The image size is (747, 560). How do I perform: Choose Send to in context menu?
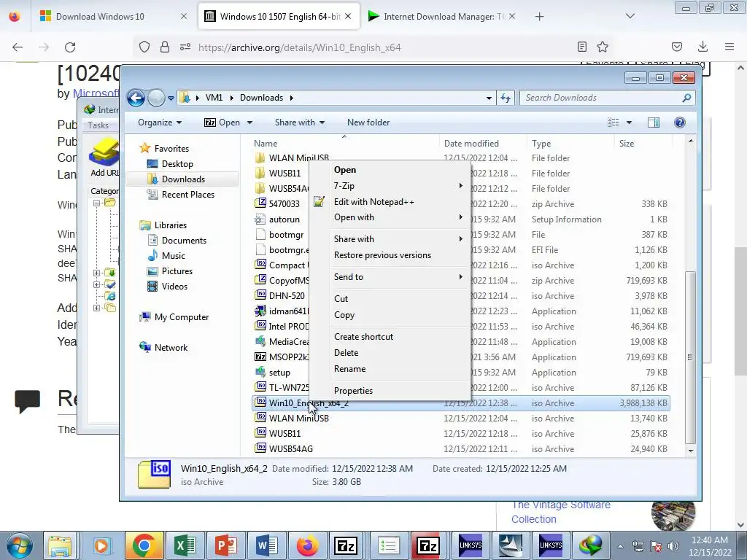(x=348, y=277)
